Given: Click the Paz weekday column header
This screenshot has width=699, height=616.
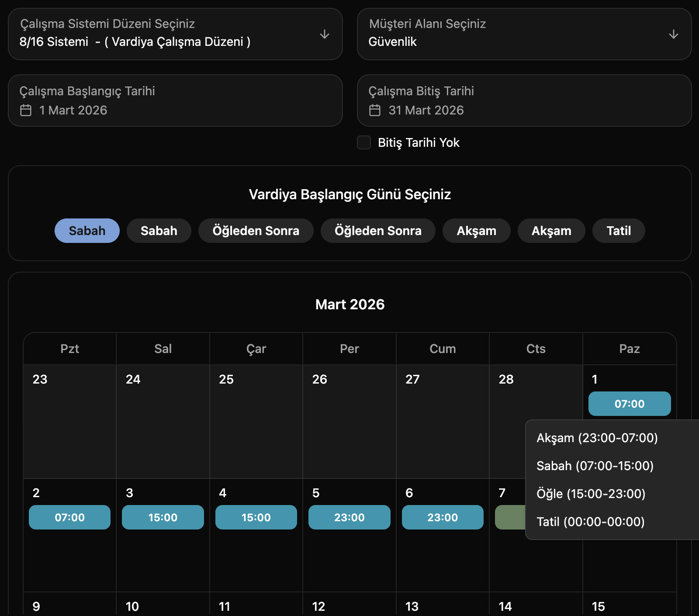Looking at the screenshot, I should [x=630, y=349].
